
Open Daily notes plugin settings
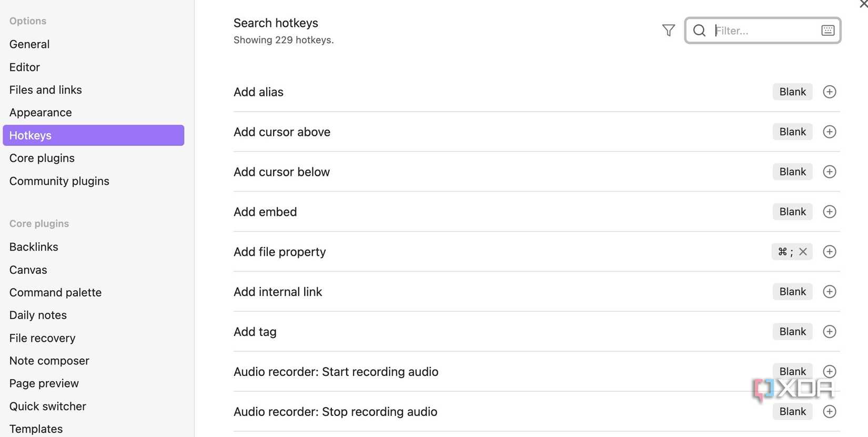click(x=38, y=315)
